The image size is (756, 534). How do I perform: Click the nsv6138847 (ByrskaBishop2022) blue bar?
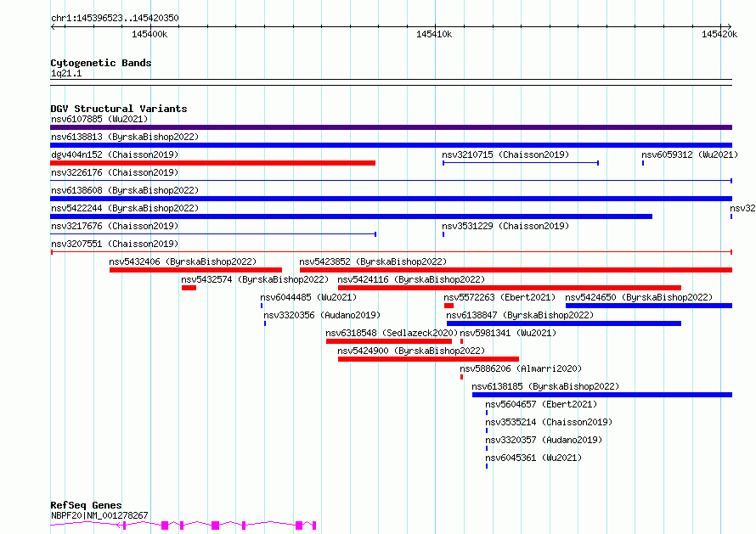click(x=564, y=323)
